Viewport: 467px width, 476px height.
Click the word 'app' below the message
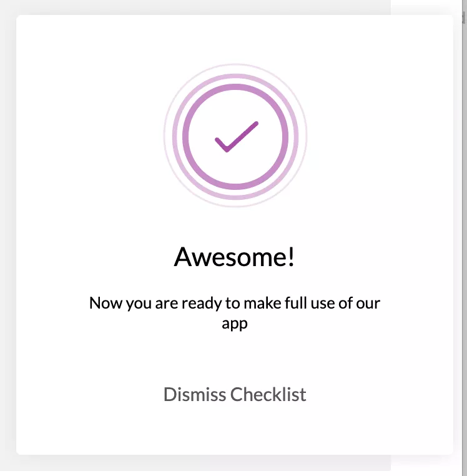[x=235, y=324]
